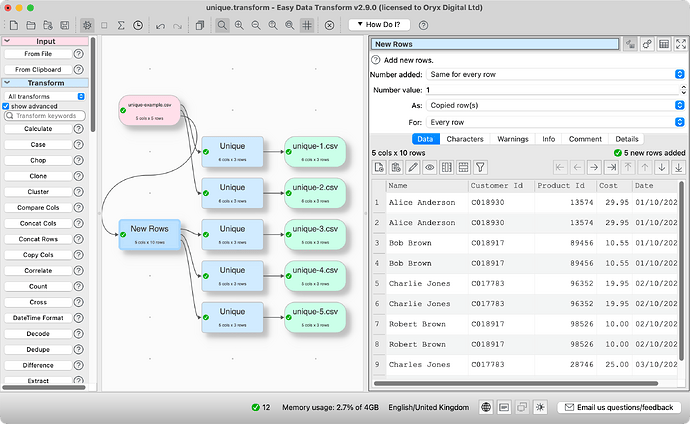Open the All transforms filter dropdown

coord(45,96)
